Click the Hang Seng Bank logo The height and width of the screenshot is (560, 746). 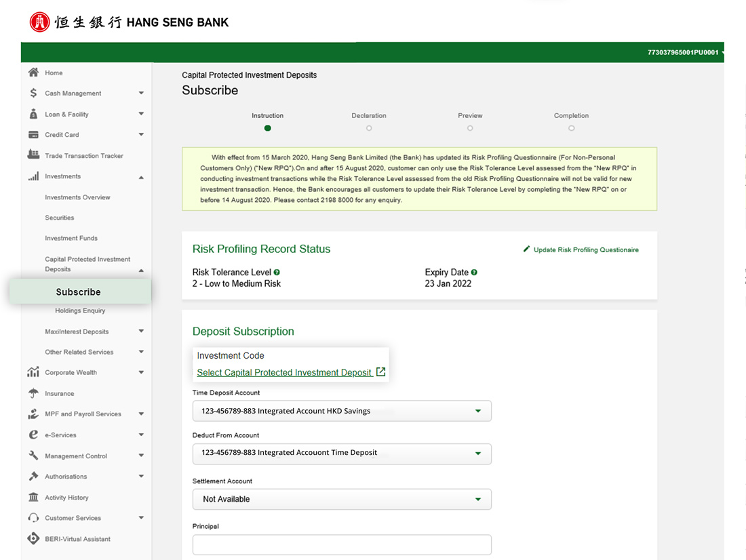coord(129,22)
